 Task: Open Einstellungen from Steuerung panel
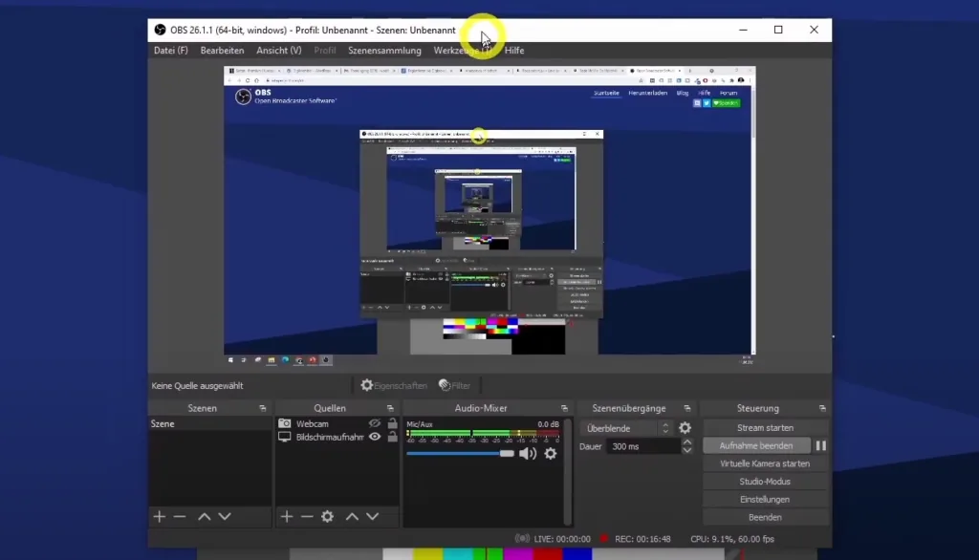point(765,500)
